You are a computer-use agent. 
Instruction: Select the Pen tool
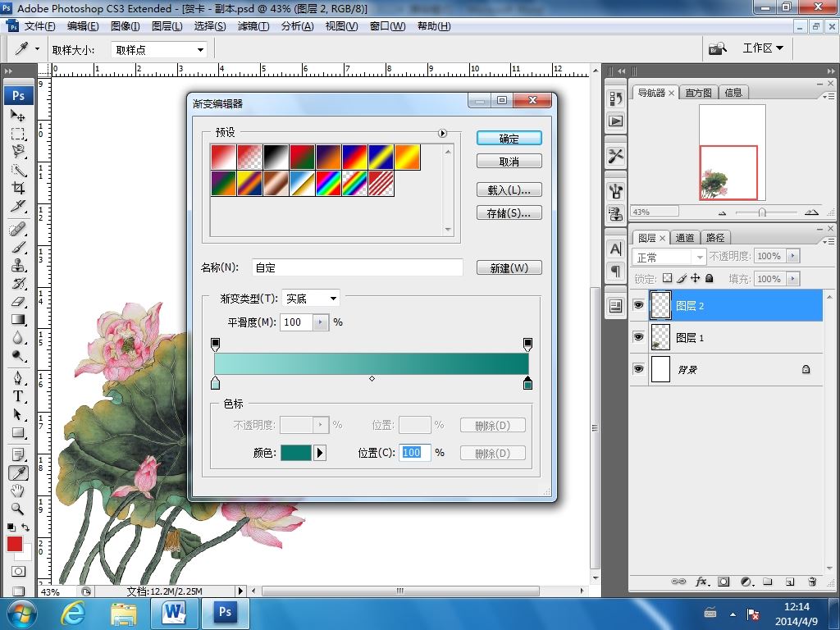[x=18, y=378]
